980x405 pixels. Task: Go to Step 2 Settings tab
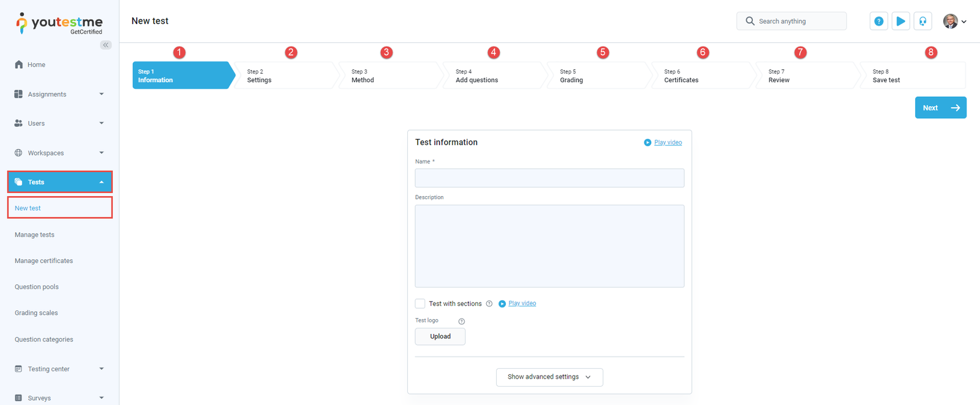click(x=285, y=76)
